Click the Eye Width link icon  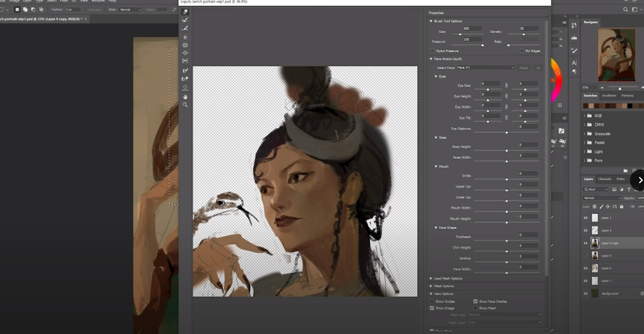[506, 107]
